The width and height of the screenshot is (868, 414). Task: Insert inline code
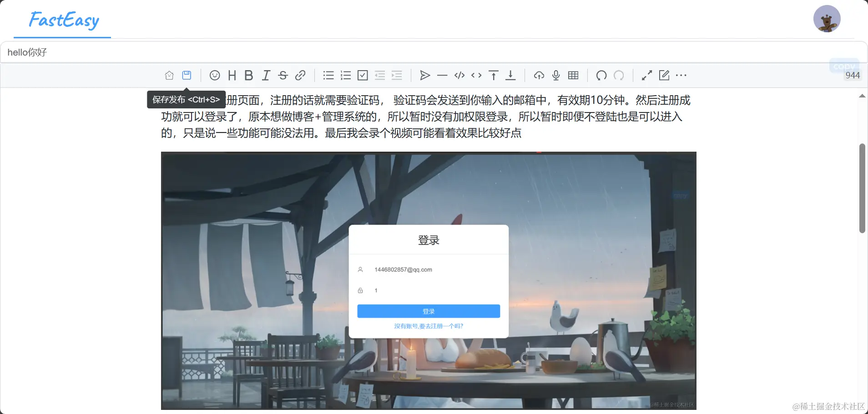tap(476, 75)
